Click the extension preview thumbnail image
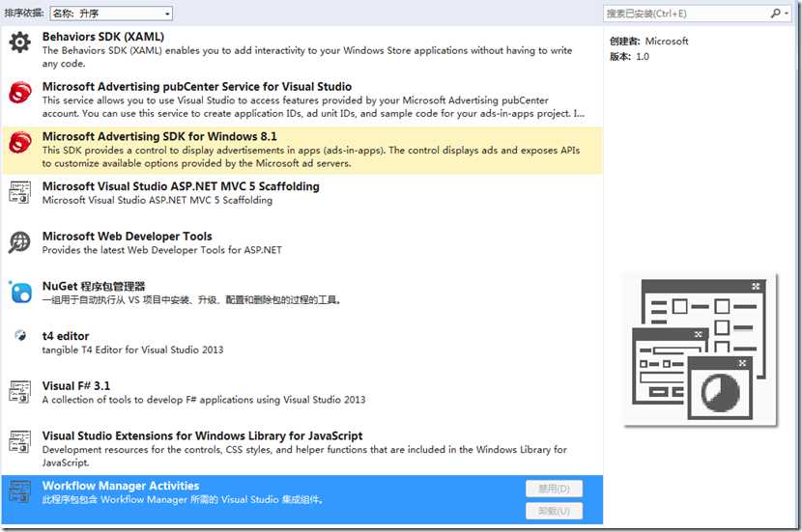This screenshot has height=532, width=802. [x=701, y=350]
